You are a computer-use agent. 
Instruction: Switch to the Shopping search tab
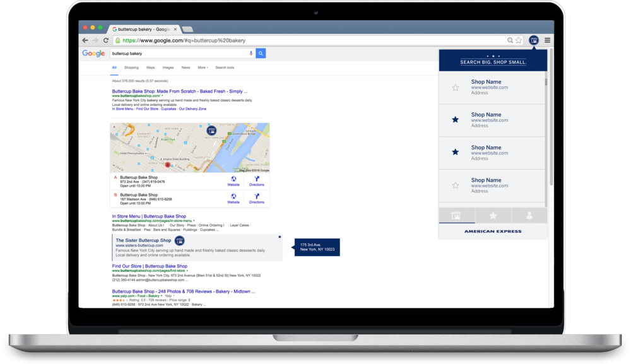pos(131,68)
